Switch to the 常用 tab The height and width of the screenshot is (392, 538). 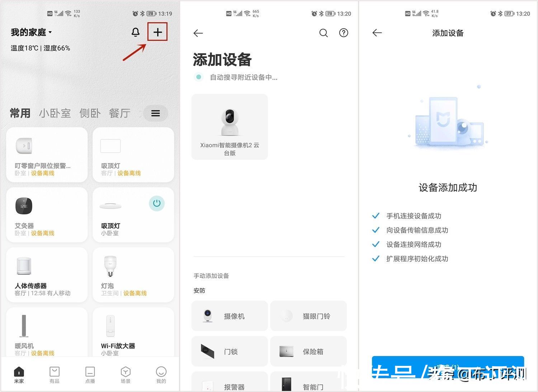20,113
